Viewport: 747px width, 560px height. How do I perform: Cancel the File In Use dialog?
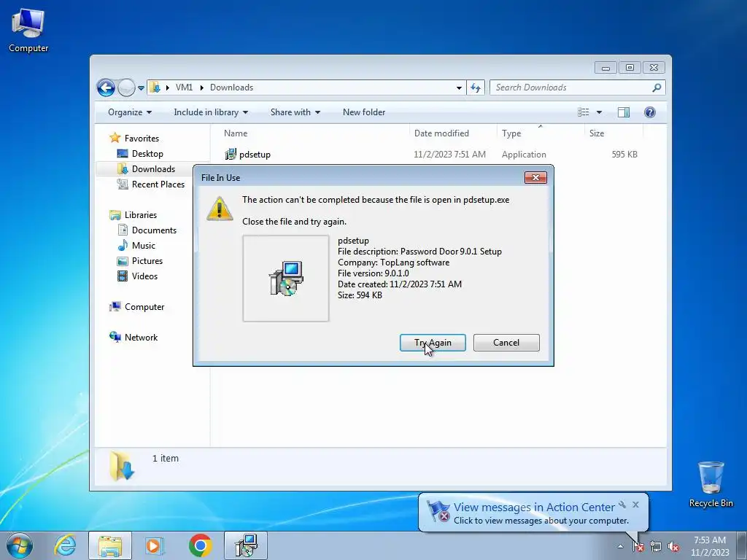[506, 343]
